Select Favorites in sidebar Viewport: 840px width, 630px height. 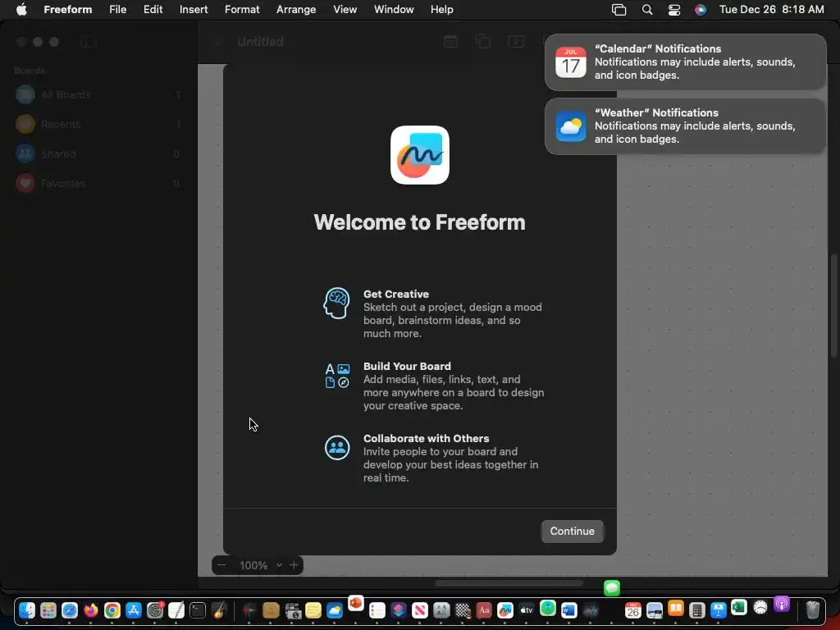click(x=98, y=183)
